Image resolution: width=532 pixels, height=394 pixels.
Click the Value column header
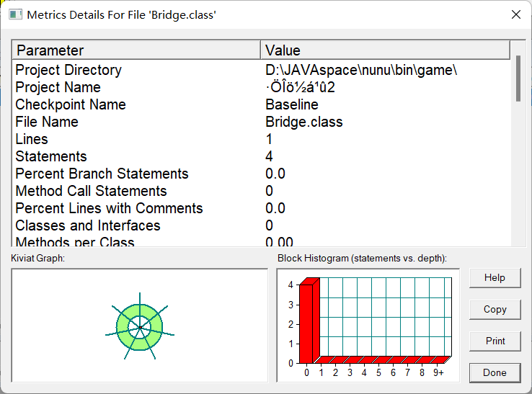tap(385, 50)
